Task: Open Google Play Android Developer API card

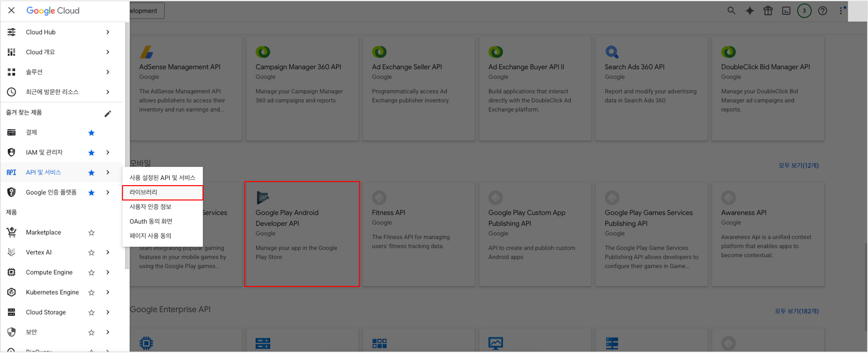Action: (302, 234)
